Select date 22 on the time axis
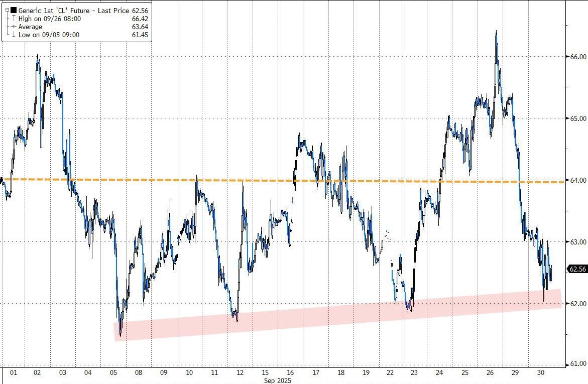This screenshot has height=384, width=588. point(390,373)
